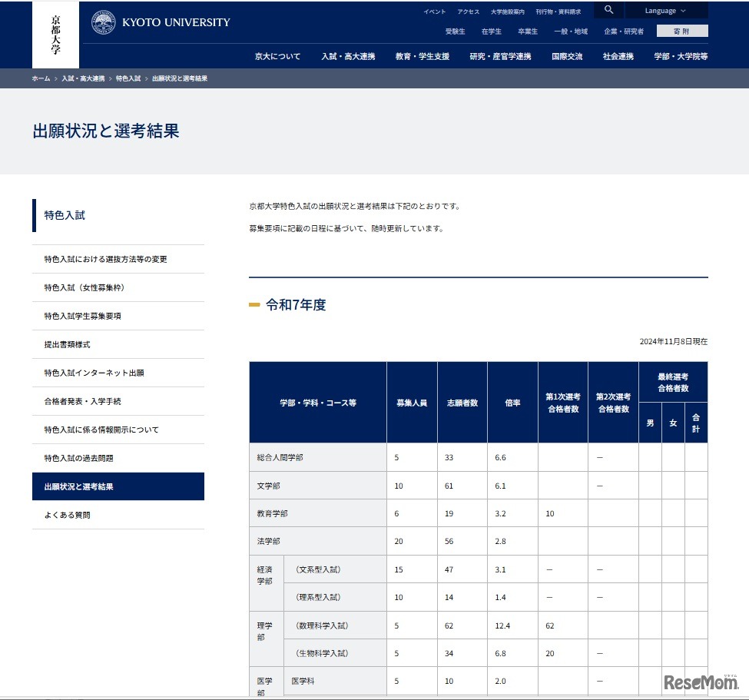
Task: Switch to the 受験生 audience tab
Action: click(x=454, y=31)
